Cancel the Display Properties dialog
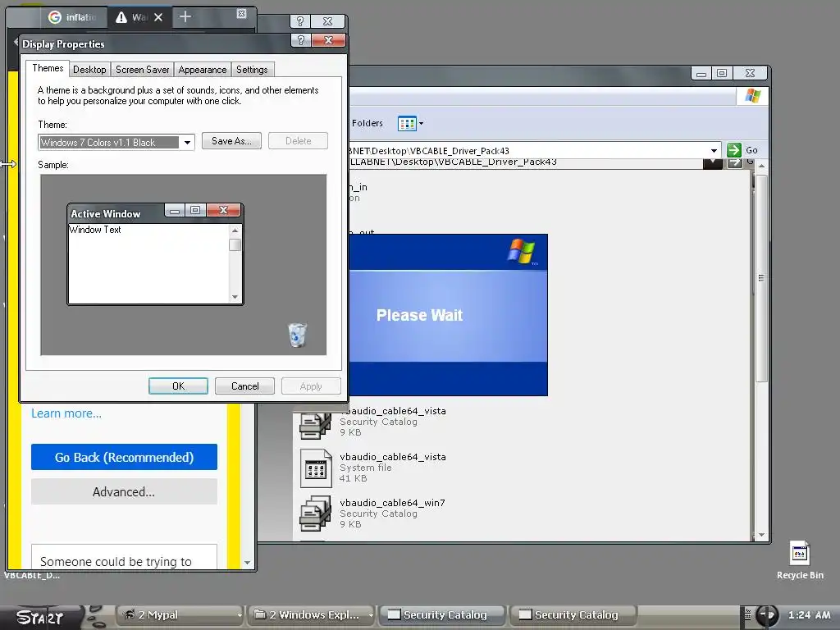The width and height of the screenshot is (840, 630). pyautogui.click(x=244, y=386)
